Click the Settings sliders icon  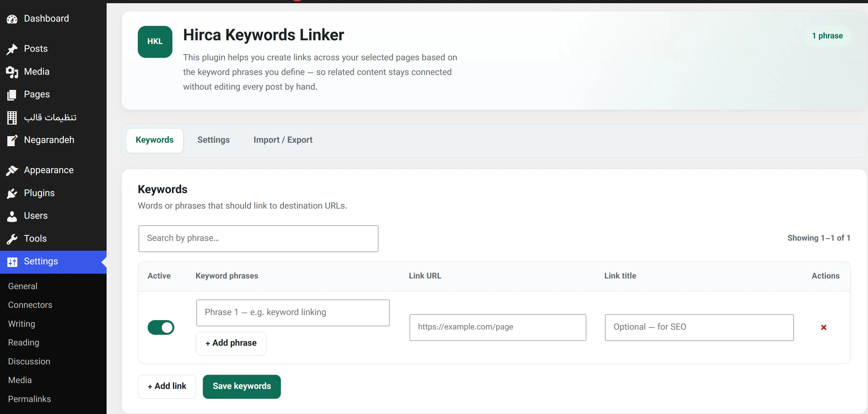[12, 262]
